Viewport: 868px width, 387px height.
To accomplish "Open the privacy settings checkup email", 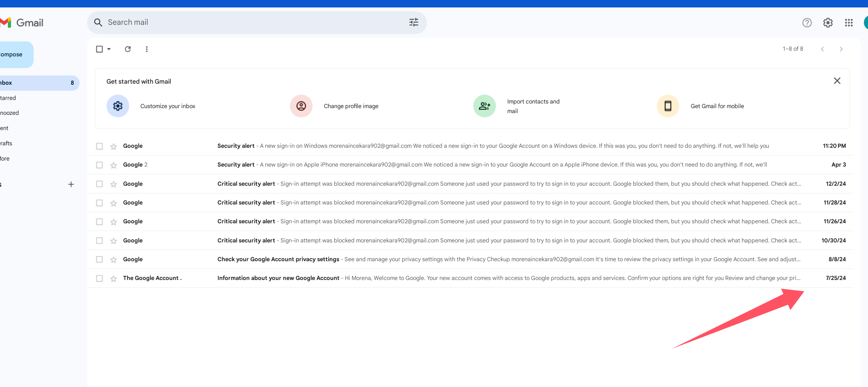I will pyautogui.click(x=470, y=259).
